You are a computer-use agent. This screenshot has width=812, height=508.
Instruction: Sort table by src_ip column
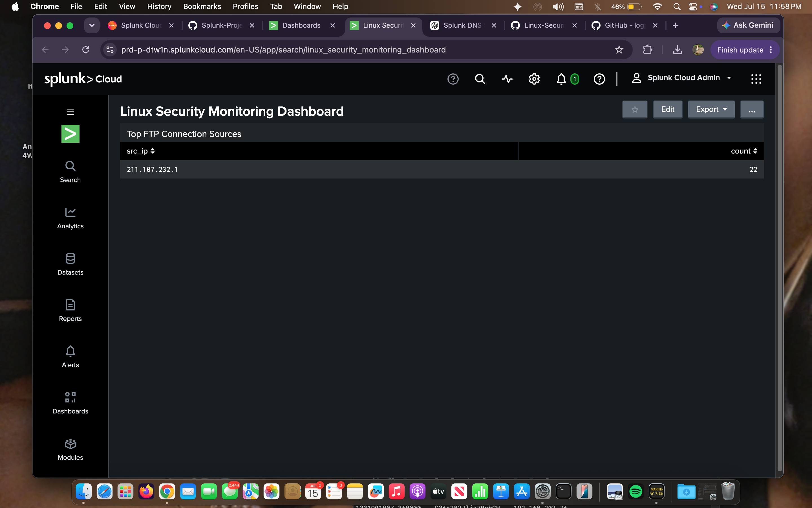coord(141,151)
